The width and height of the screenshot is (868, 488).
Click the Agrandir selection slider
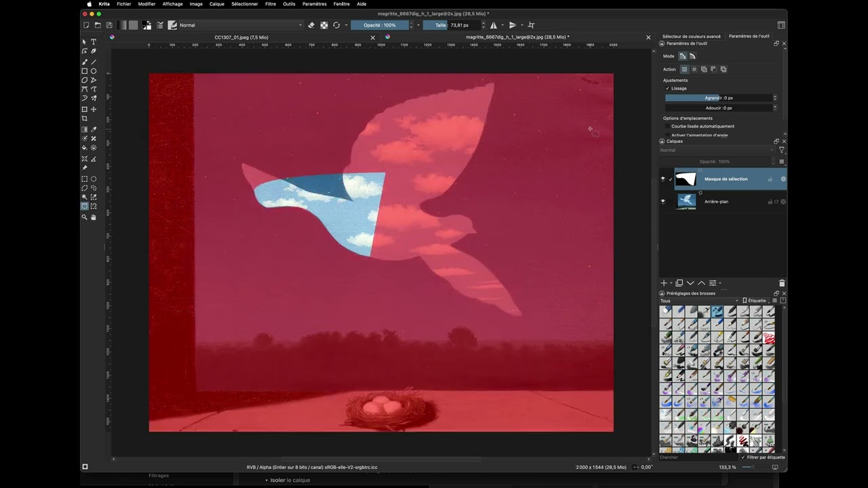pyautogui.click(x=719, y=98)
